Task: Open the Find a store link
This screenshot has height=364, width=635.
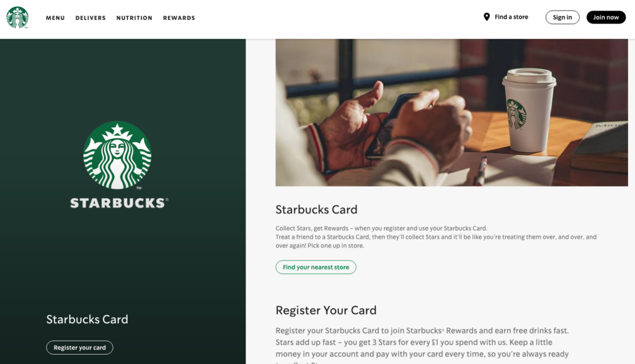Action: point(511,17)
